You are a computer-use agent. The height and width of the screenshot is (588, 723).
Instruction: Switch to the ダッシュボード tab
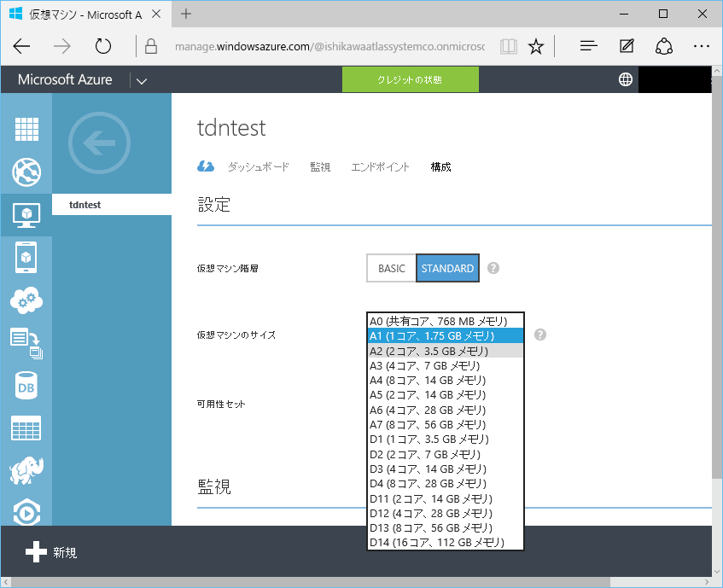point(258,166)
